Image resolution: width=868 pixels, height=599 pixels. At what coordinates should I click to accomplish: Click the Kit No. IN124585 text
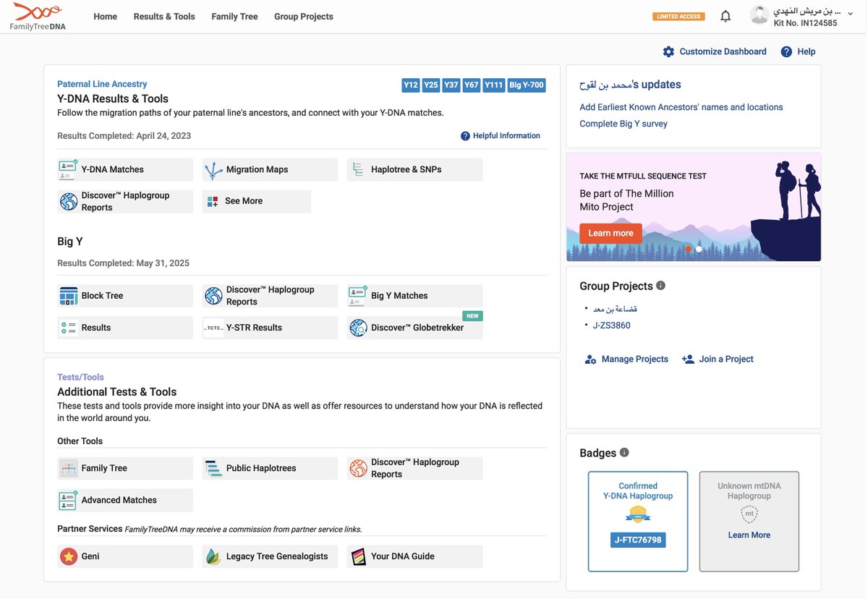tap(806, 23)
